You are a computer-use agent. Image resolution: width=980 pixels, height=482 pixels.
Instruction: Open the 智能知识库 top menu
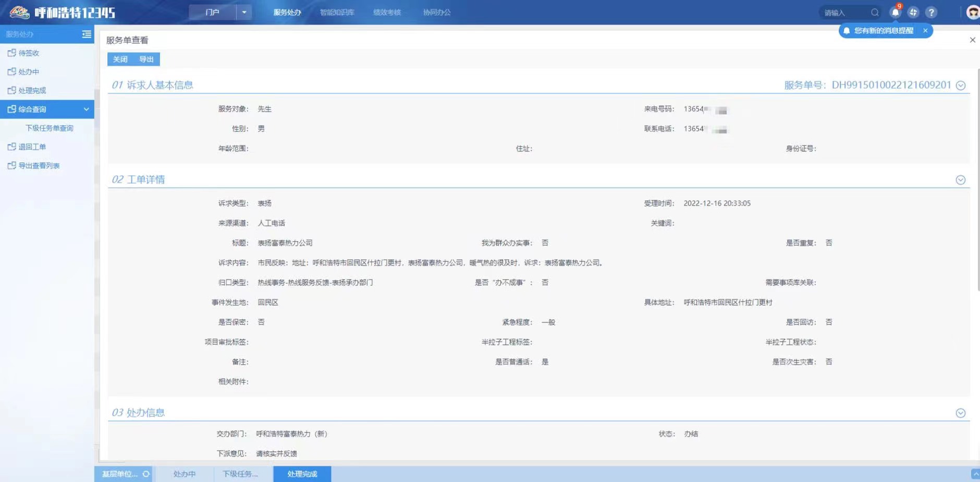click(x=337, y=13)
